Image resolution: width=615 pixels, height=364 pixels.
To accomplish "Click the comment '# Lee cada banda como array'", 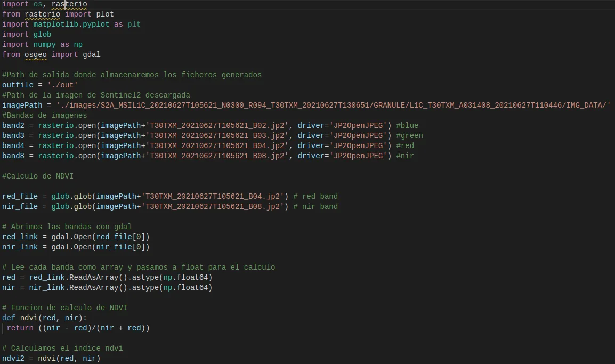I will pos(139,267).
